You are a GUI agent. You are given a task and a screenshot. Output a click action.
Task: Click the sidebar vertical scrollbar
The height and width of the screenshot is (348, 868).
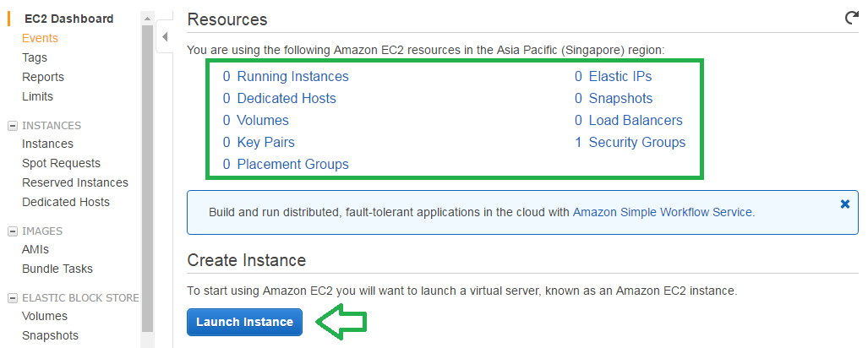(x=147, y=177)
